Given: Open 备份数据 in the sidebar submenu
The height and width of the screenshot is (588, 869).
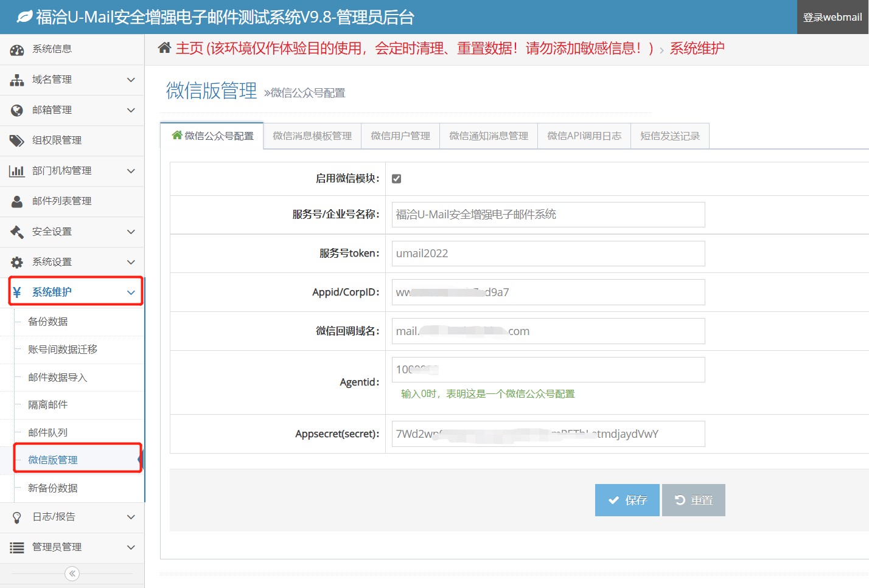Looking at the screenshot, I should tap(48, 322).
